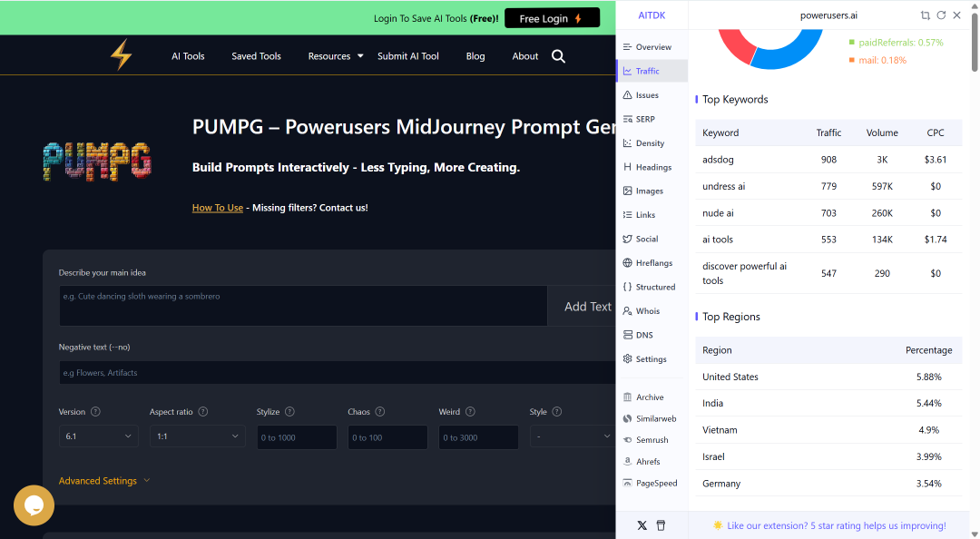Open the chat bubble widget

(x=34, y=505)
